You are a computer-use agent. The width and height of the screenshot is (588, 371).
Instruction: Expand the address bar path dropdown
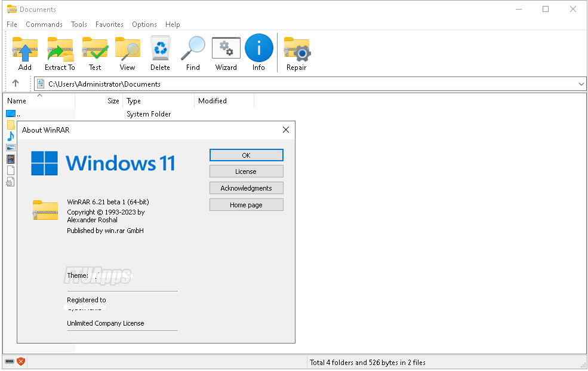(x=581, y=84)
